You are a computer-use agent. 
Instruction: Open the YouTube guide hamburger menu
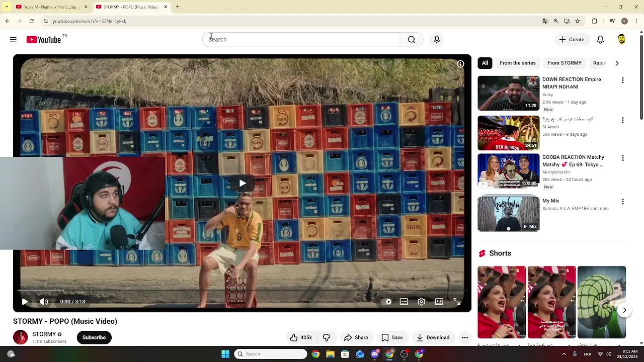(x=13, y=40)
